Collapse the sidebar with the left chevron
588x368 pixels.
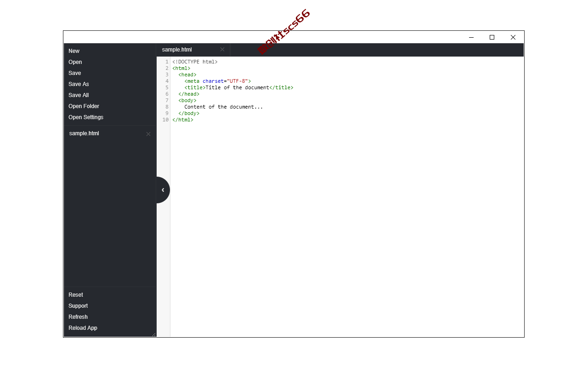point(163,190)
